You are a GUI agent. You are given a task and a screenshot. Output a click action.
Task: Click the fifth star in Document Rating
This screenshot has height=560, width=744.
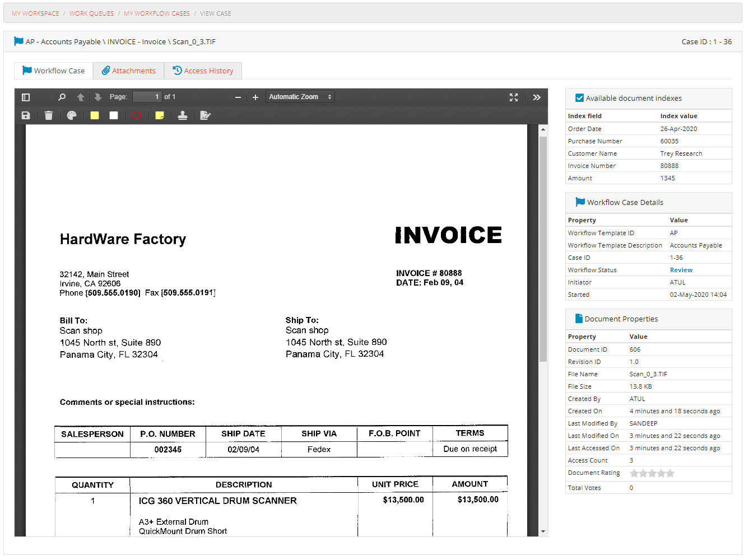pyautogui.click(x=670, y=473)
